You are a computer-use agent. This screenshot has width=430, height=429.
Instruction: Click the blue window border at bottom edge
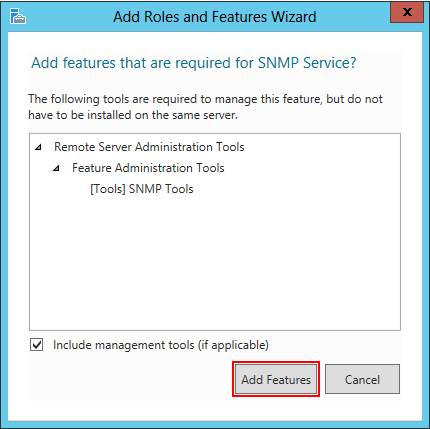pyautogui.click(x=215, y=425)
